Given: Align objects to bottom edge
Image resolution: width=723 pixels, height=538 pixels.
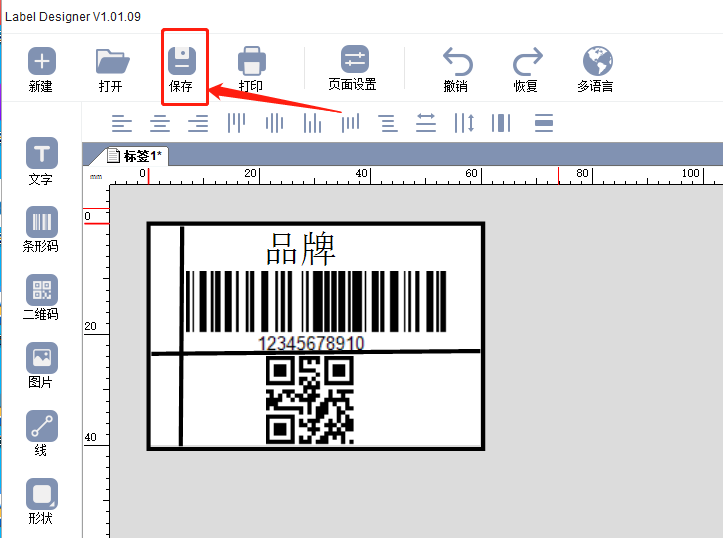Looking at the screenshot, I should click(313, 123).
